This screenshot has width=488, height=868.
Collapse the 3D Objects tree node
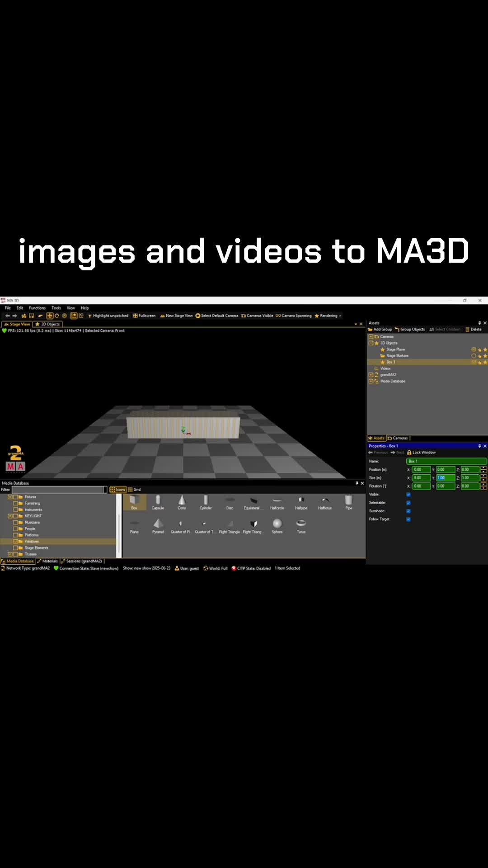[x=371, y=343]
